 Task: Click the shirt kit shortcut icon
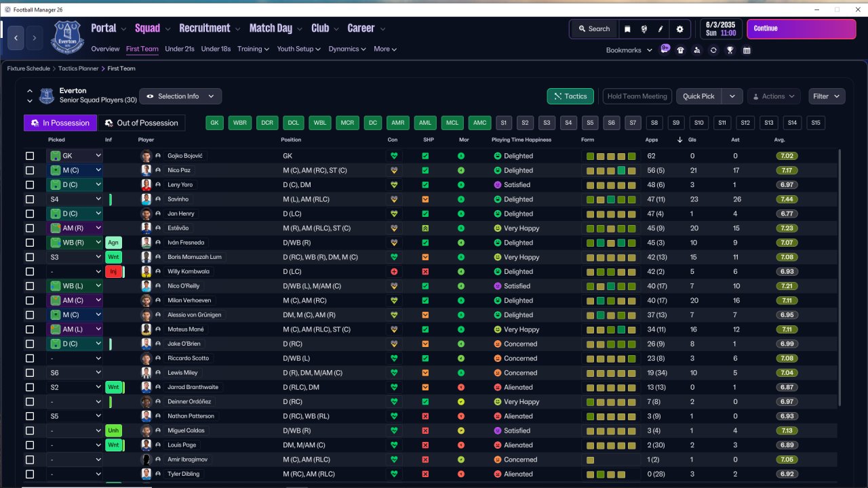[681, 50]
